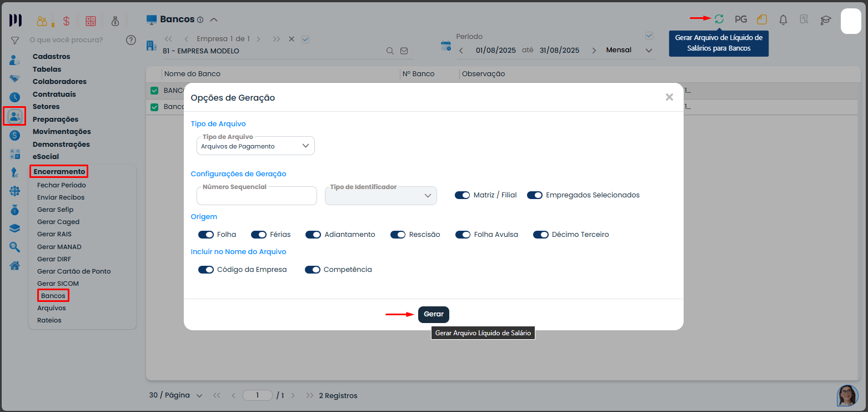Open the Tipo de Arquivo dropdown

tap(255, 146)
